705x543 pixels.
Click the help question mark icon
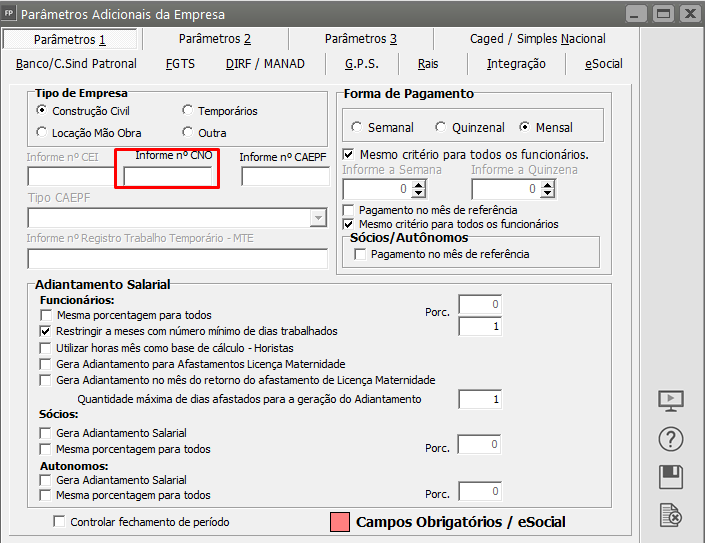tap(671, 438)
